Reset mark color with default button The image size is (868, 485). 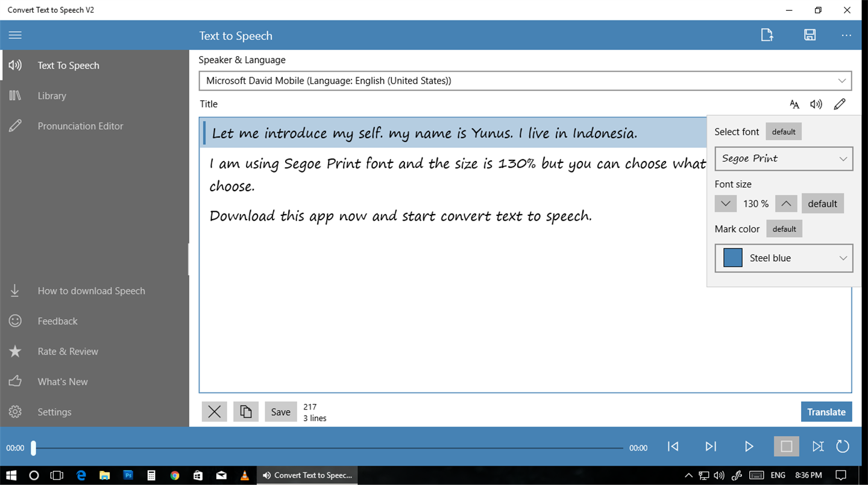pos(784,229)
